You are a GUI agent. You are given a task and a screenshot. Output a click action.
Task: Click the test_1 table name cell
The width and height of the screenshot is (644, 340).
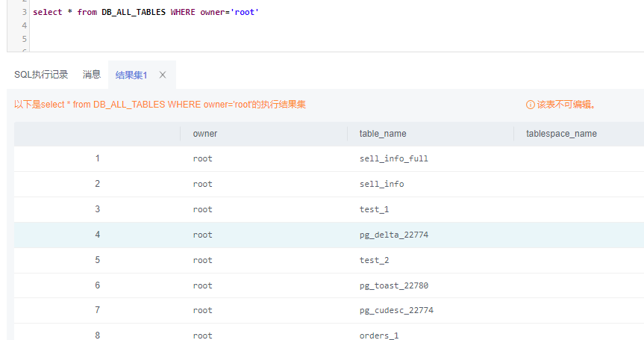[375, 209]
